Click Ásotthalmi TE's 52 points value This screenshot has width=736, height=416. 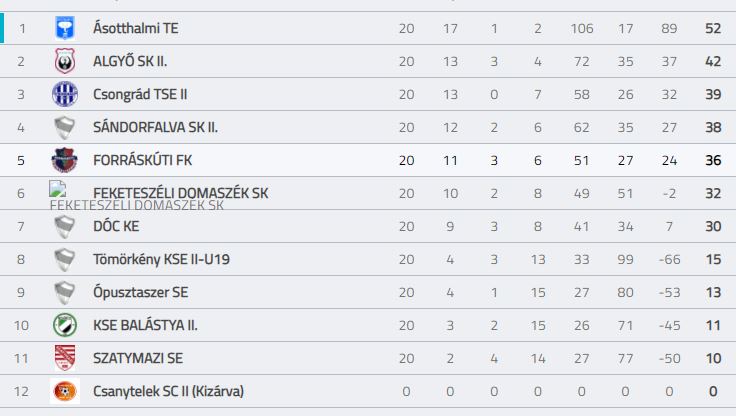[713, 28]
